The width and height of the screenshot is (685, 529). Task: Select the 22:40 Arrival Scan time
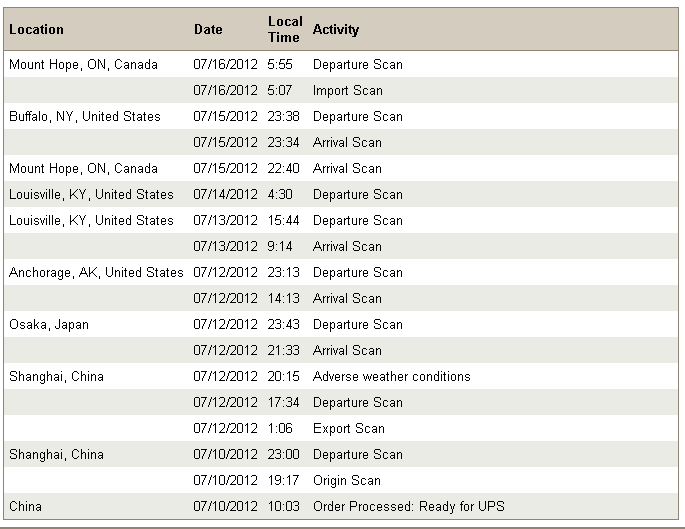tap(283, 169)
